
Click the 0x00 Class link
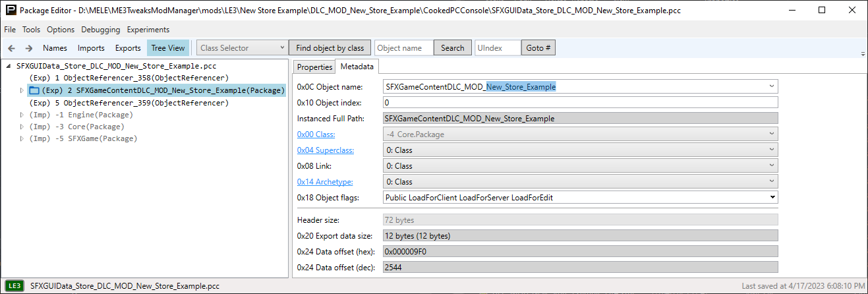pos(316,134)
